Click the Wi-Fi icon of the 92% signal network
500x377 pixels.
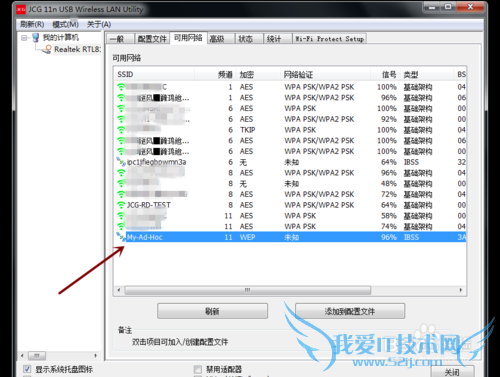click(x=121, y=119)
